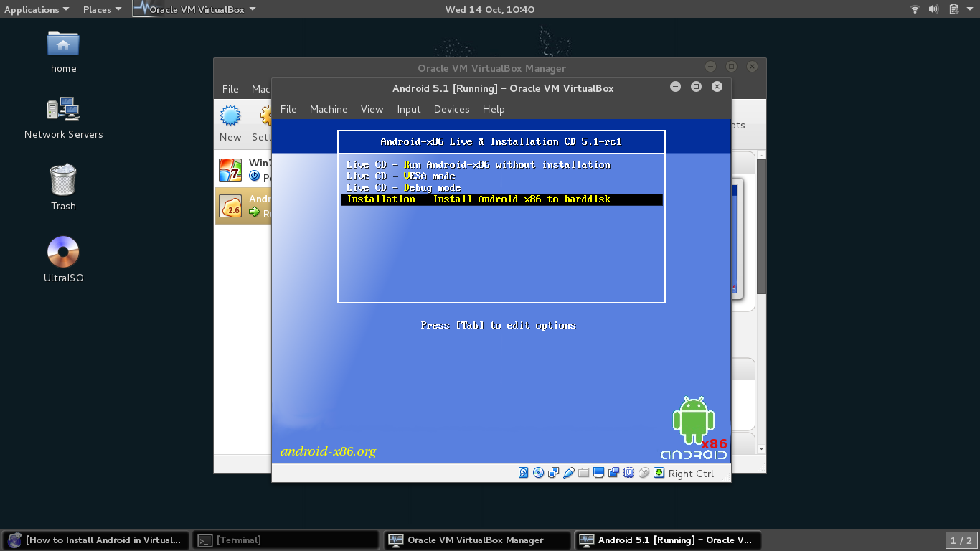This screenshot has width=980, height=551.
Task: Click the Right Ctrl host key label
Action: pos(691,474)
